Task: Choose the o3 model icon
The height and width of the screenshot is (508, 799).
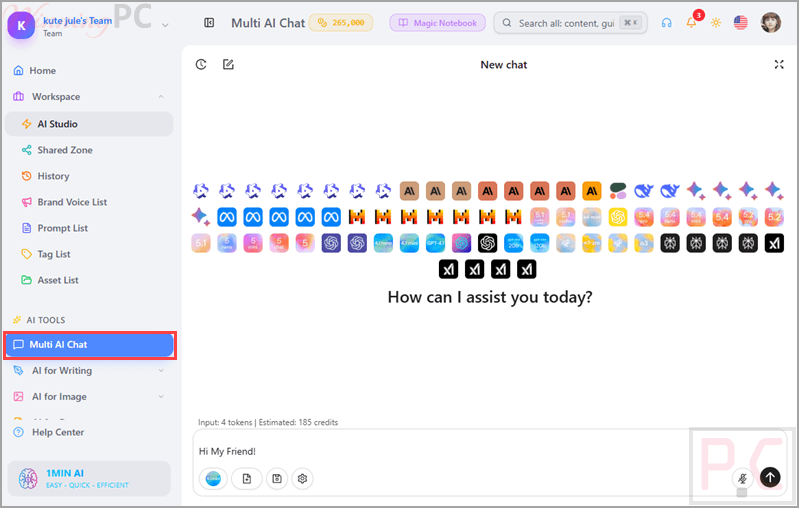Action: point(644,243)
